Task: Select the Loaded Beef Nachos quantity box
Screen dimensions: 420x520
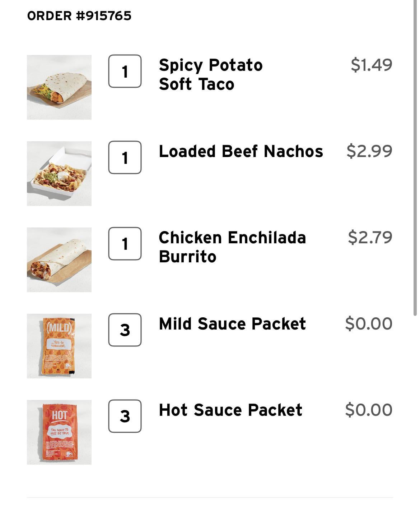Action: (125, 157)
